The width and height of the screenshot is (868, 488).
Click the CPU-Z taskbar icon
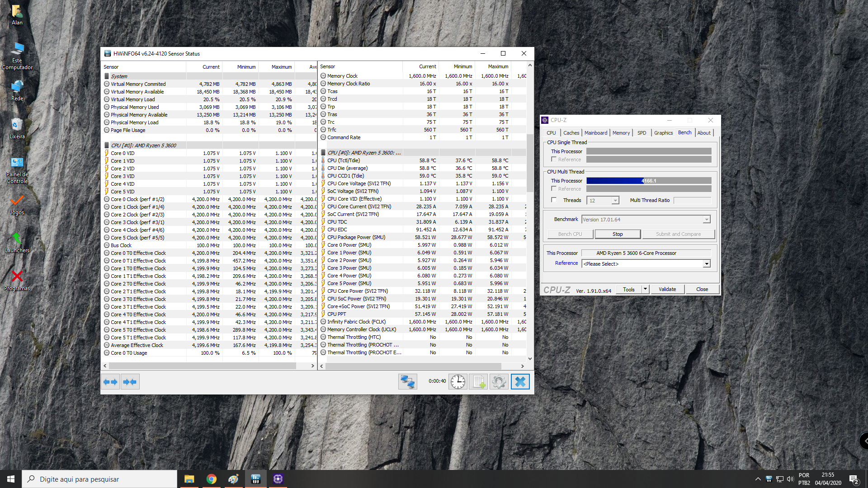coord(278,479)
